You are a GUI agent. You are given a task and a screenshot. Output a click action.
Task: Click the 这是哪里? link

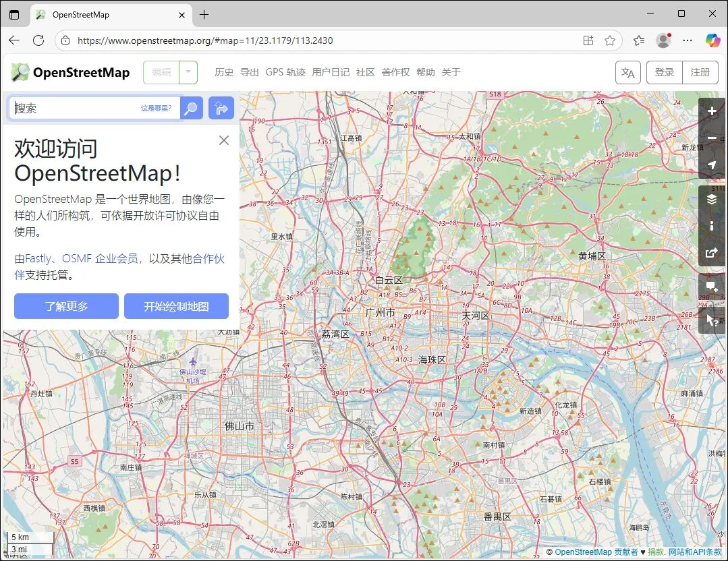pos(157,108)
